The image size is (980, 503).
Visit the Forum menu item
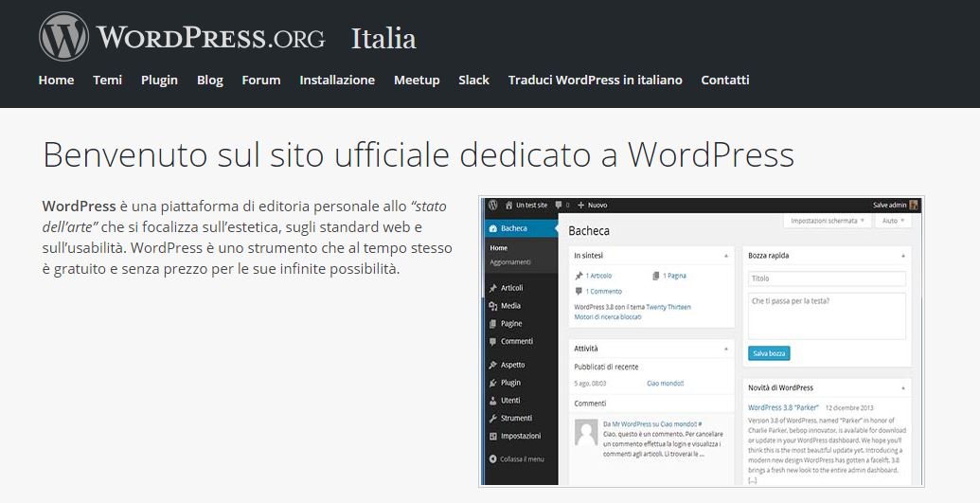[261, 81]
